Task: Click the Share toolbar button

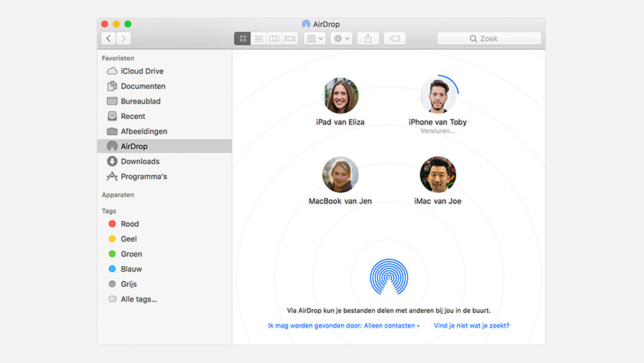Action: click(x=368, y=38)
